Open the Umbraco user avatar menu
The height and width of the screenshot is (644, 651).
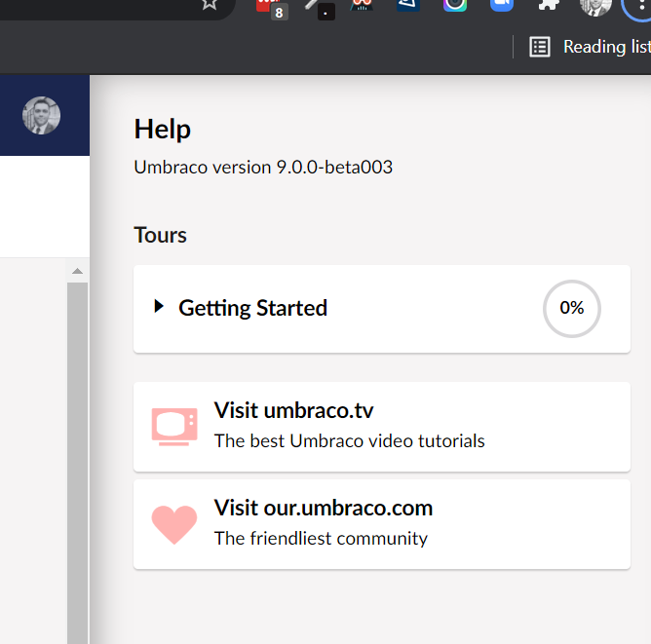[42, 116]
